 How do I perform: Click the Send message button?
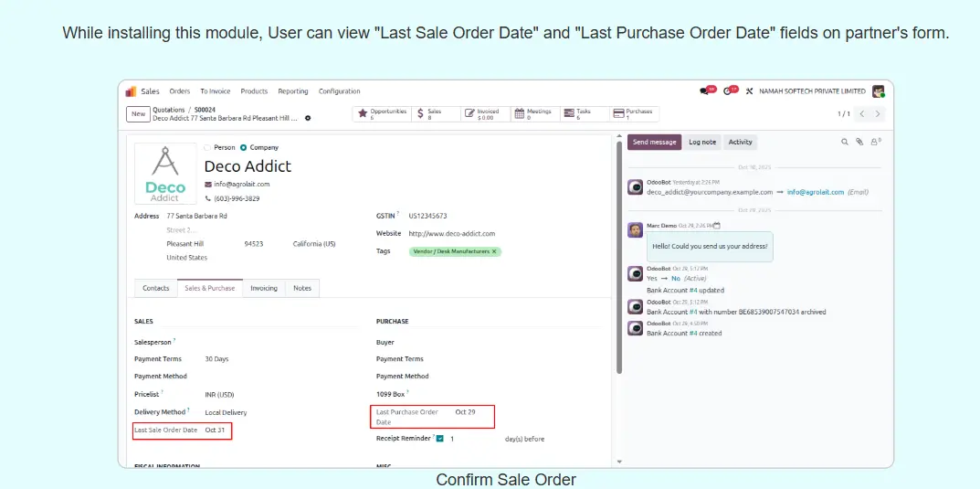tap(654, 142)
